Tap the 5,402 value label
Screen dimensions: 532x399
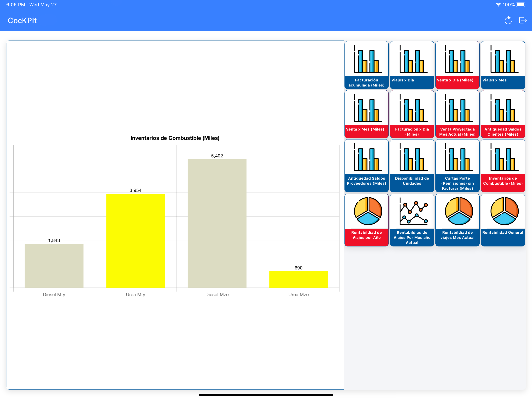pos(217,156)
